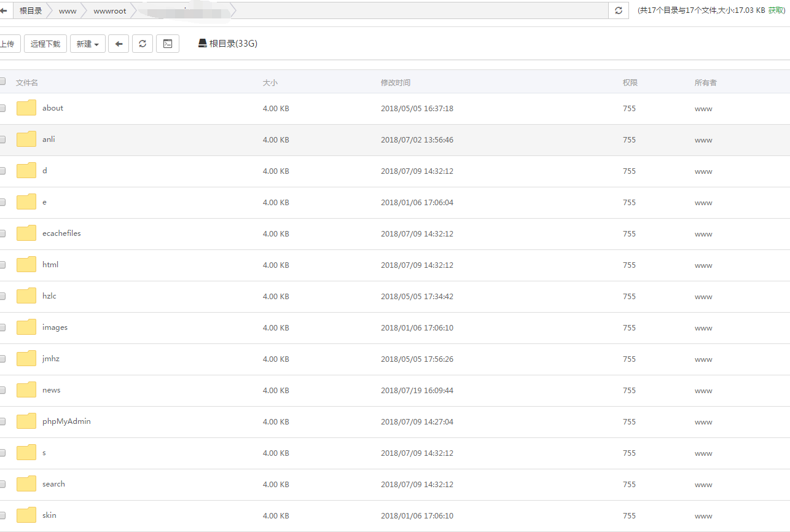The image size is (790, 532).
Task: Check the box for phpMyAdmin folder
Action: (x=2, y=421)
